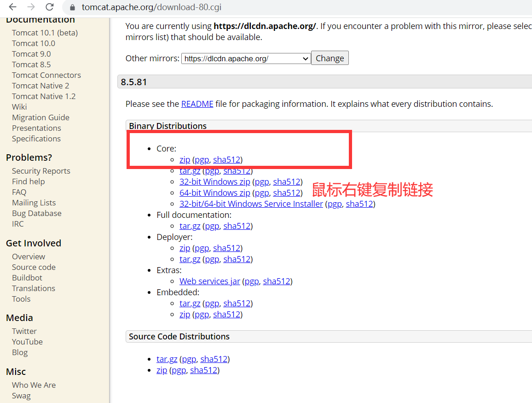The image size is (532, 403).
Task: Open the Swag link
Action: coord(21,396)
